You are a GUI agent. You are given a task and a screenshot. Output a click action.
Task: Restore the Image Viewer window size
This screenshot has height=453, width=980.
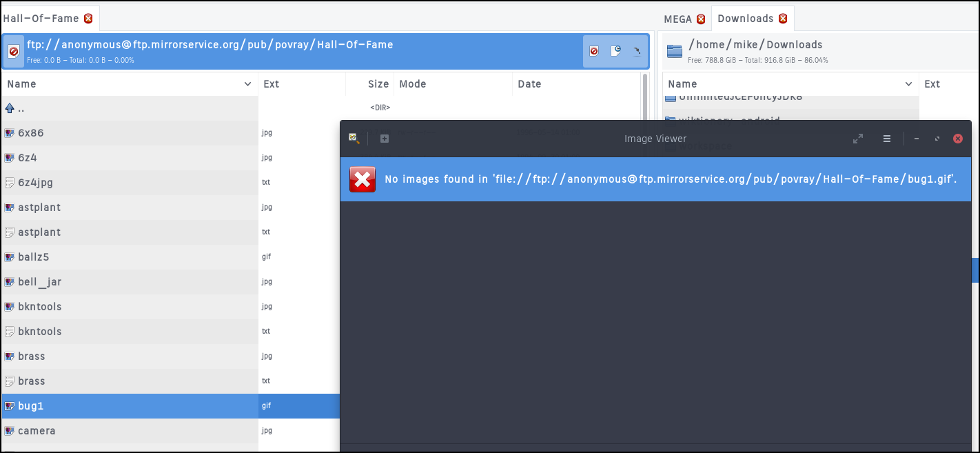[x=937, y=139]
